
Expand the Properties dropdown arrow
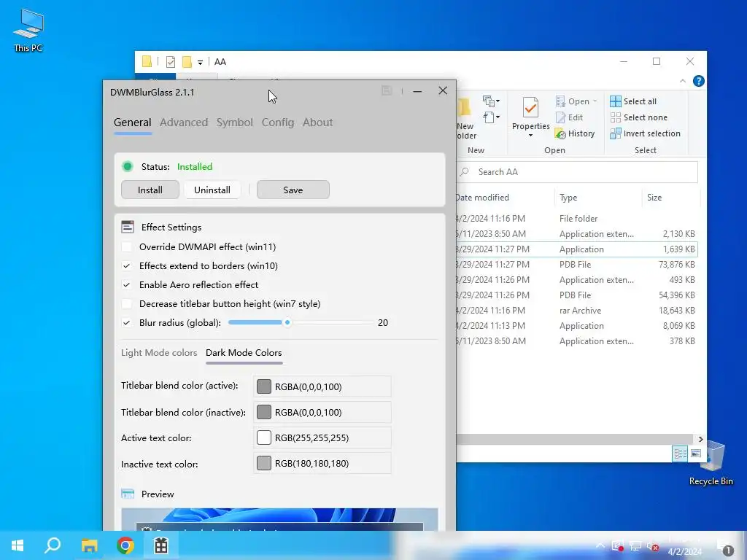531,135
